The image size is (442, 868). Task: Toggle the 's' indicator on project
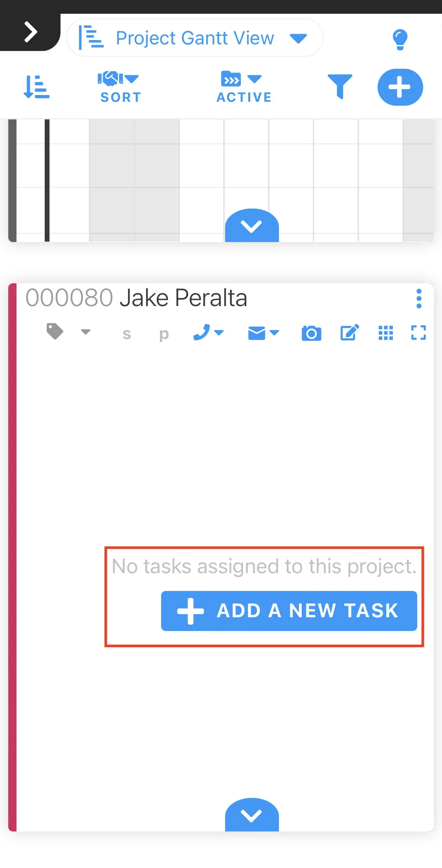[127, 334]
